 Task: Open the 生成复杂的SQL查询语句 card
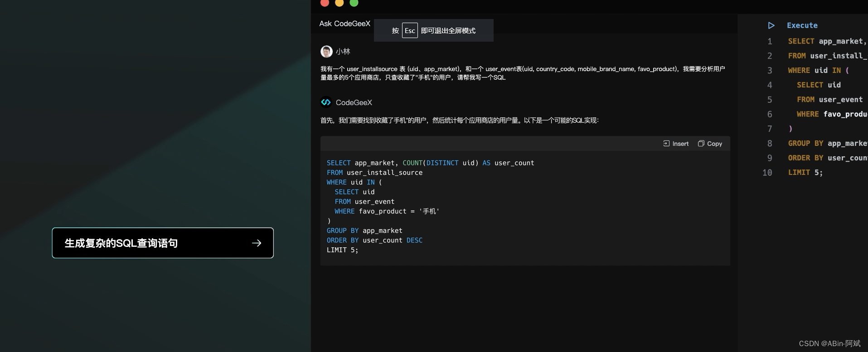[163, 243]
